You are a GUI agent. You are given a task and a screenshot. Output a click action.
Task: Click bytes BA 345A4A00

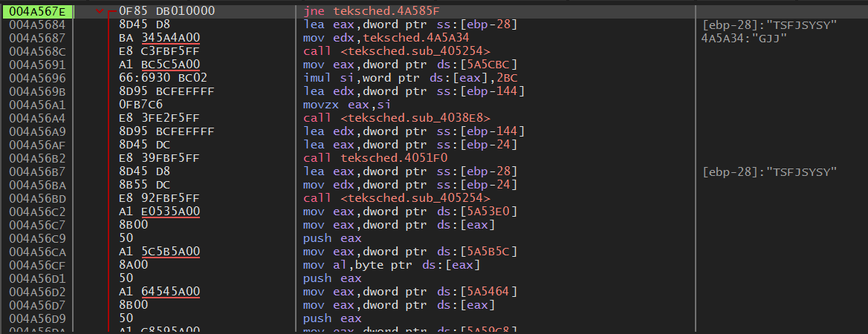pyautogui.click(x=160, y=38)
